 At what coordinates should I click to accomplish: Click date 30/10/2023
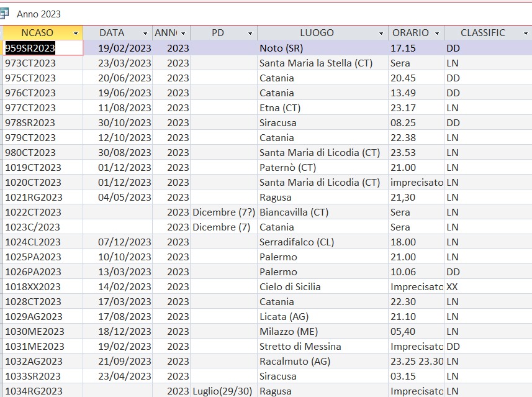tap(118, 123)
